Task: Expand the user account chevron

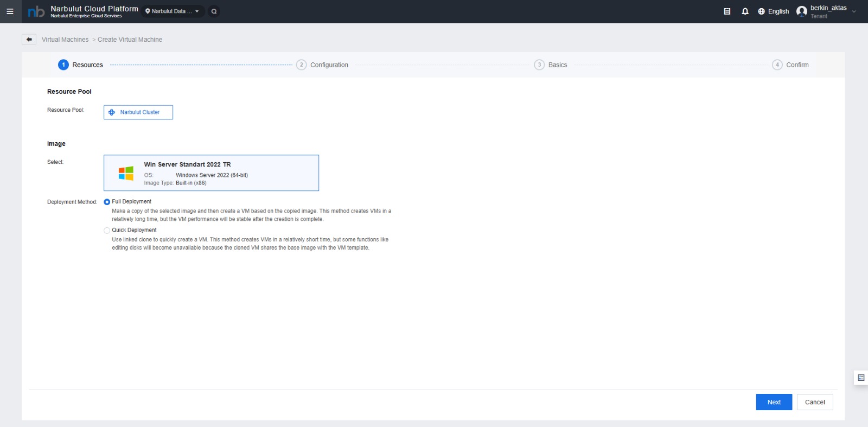Action: pyautogui.click(x=854, y=11)
